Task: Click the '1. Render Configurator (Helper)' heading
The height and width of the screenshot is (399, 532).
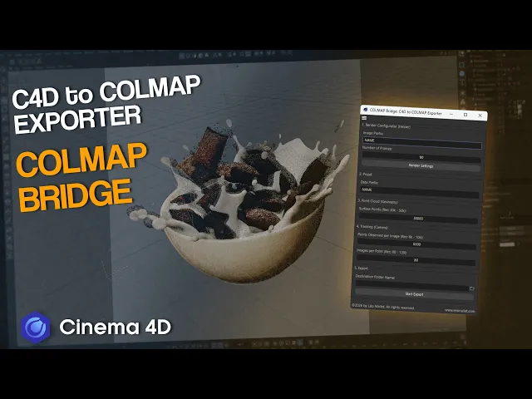Action: [386, 126]
